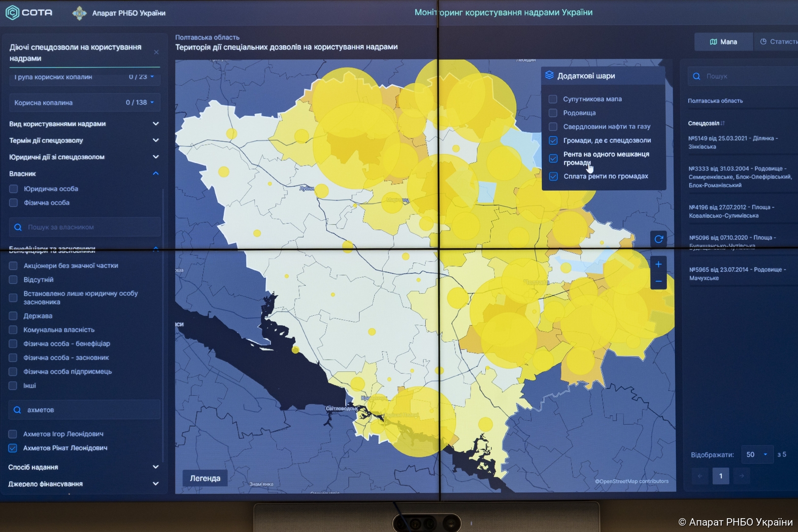Click the sort icon next to Спецдозвіл
The width and height of the screenshot is (798, 532).
click(x=723, y=123)
